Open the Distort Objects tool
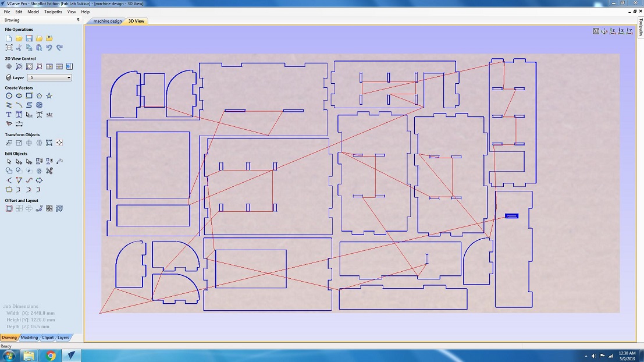The image size is (644, 362). 49,143
